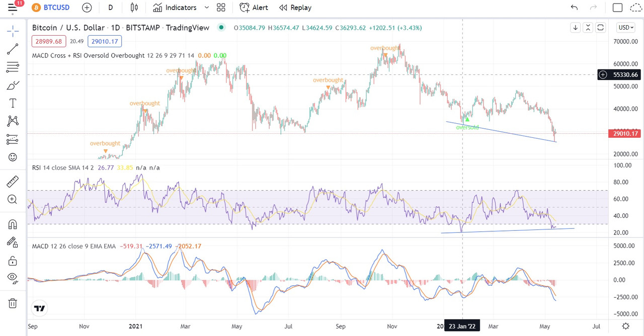Click the 55330.66 crosshair price label
This screenshot has height=336, width=644.
point(625,74)
